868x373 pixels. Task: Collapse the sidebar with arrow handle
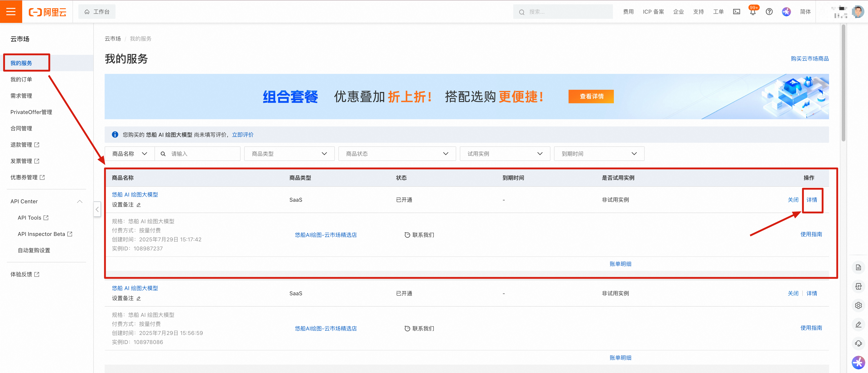tap(97, 209)
